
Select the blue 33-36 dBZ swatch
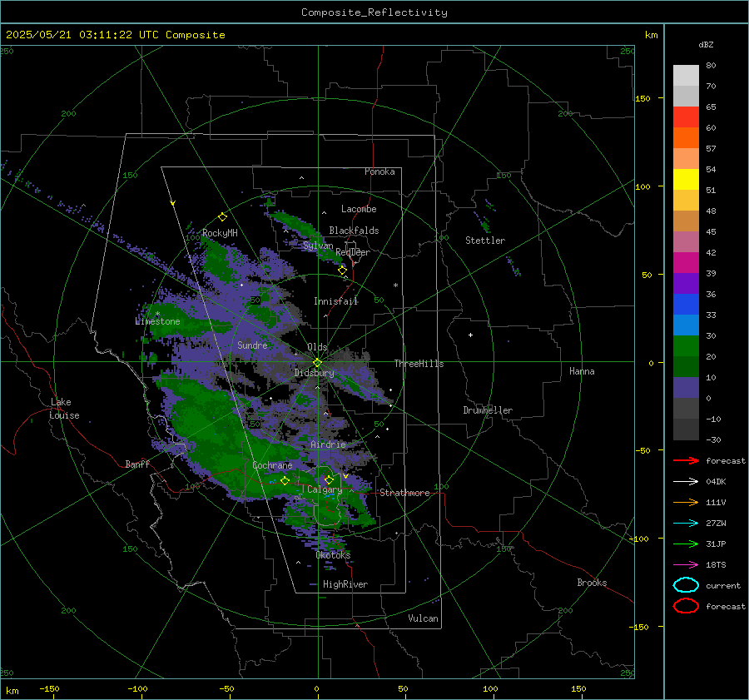pos(686,305)
